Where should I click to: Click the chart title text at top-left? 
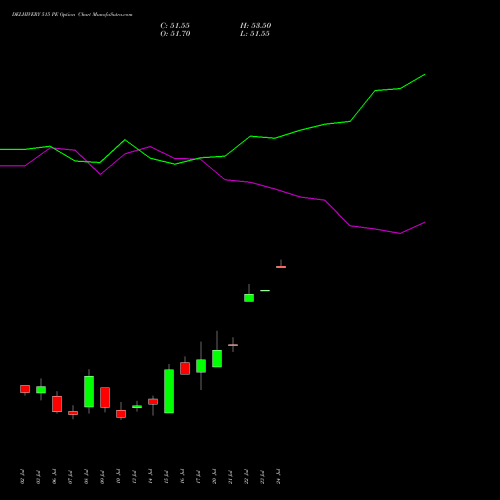point(72,15)
